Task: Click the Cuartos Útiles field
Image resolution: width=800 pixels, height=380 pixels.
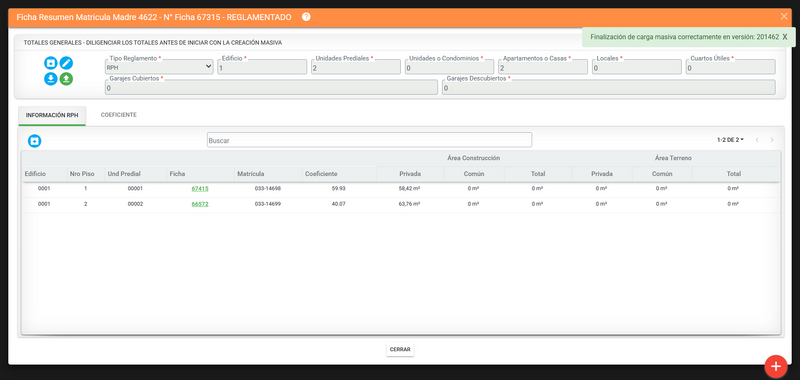Action: 731,67
